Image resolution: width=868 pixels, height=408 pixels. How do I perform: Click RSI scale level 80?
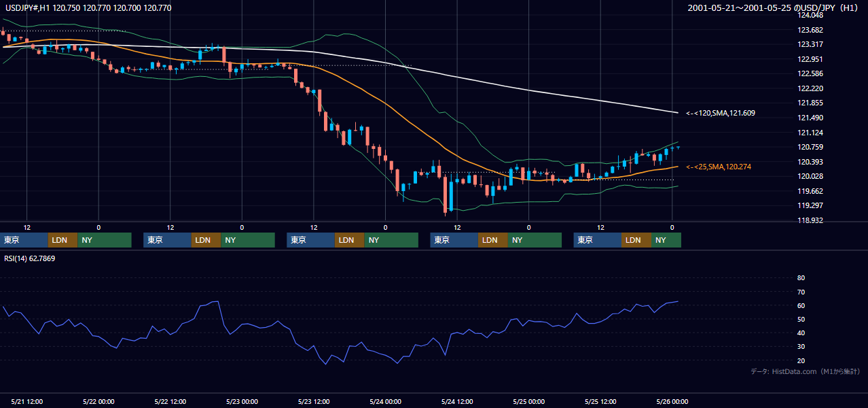[801, 278]
